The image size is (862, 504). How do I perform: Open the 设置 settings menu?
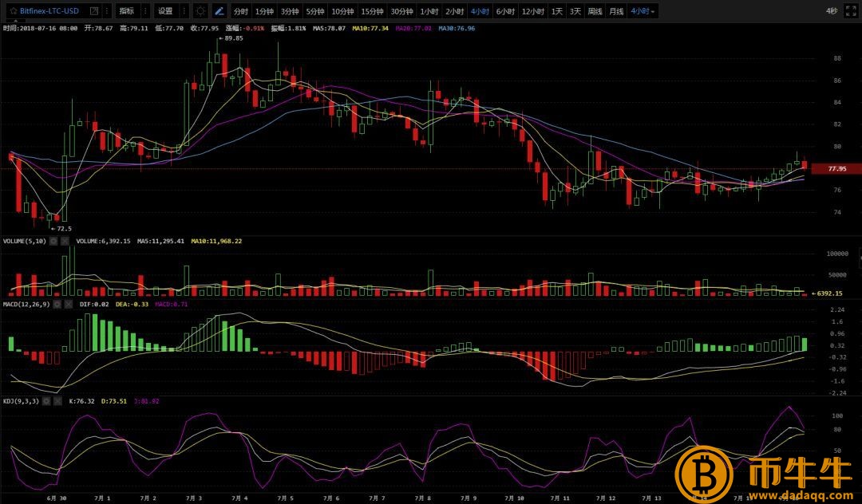pyautogui.click(x=165, y=11)
